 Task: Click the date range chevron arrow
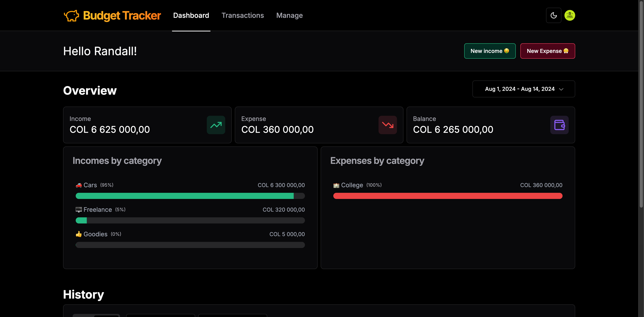tap(561, 89)
